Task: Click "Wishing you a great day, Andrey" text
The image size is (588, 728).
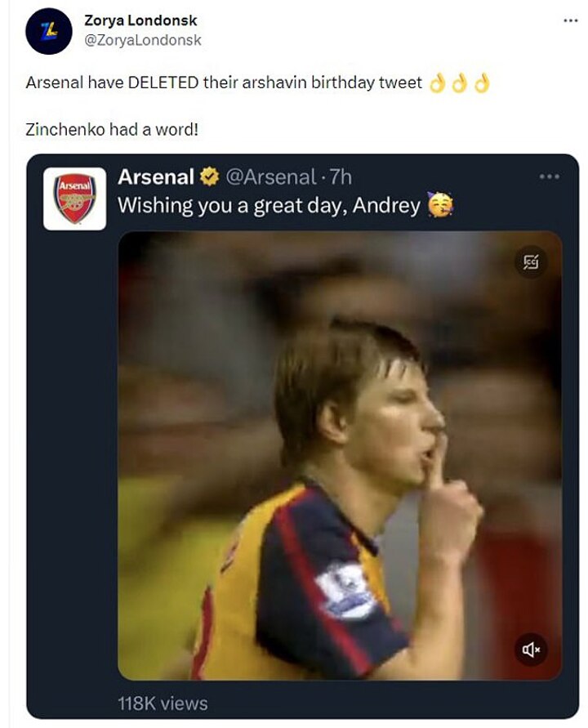Action: pos(269,205)
